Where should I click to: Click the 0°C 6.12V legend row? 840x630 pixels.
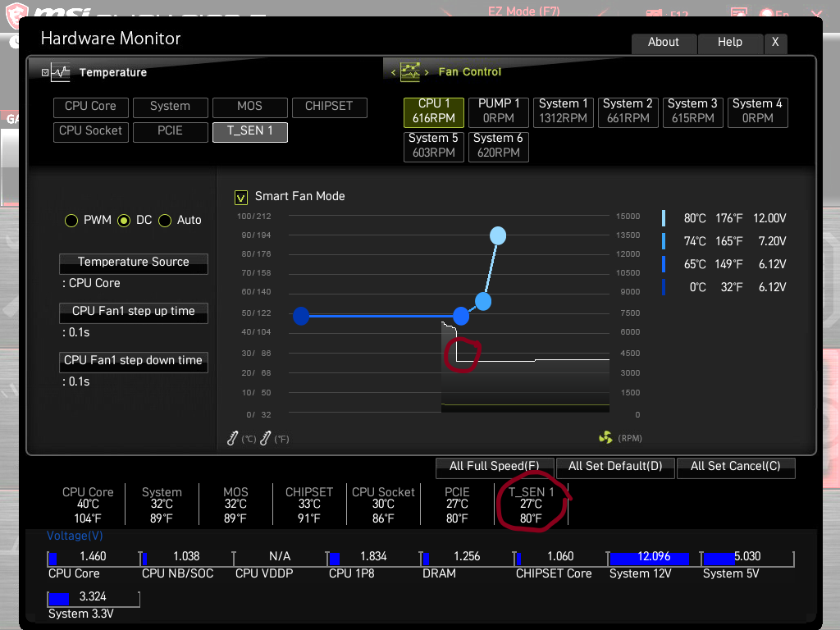point(724,288)
